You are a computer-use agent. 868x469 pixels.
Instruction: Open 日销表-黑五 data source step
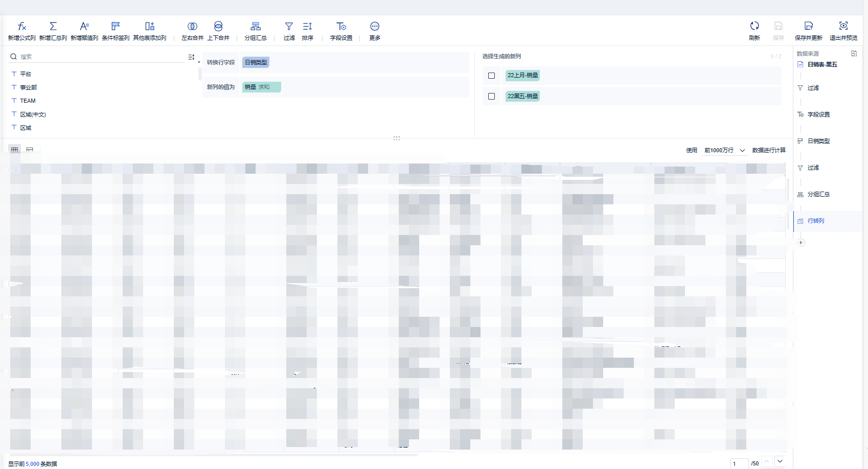pos(822,64)
